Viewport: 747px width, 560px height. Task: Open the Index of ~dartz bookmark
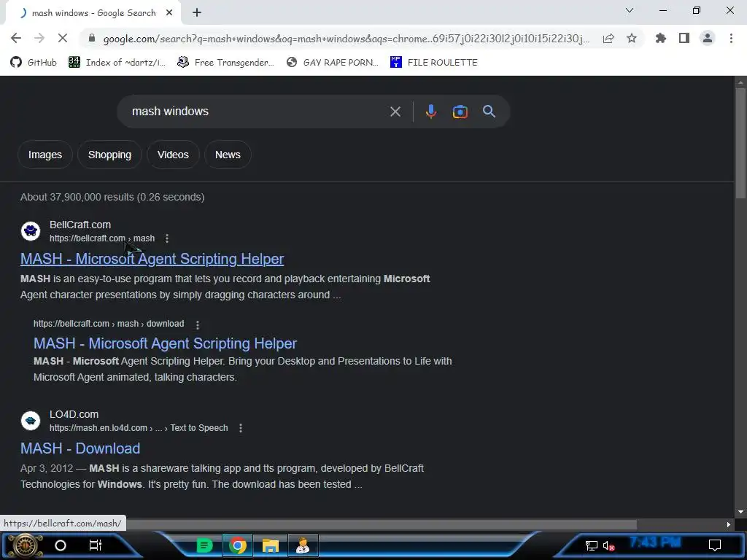(x=117, y=63)
